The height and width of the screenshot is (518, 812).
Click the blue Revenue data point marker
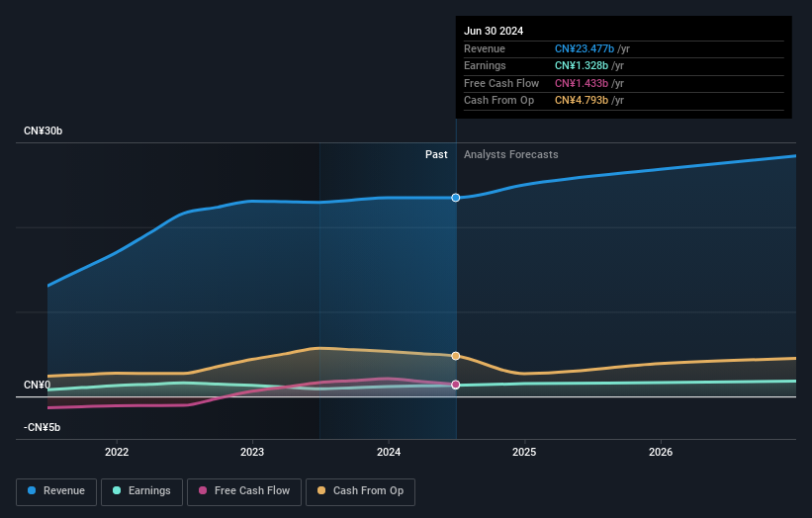[456, 198]
